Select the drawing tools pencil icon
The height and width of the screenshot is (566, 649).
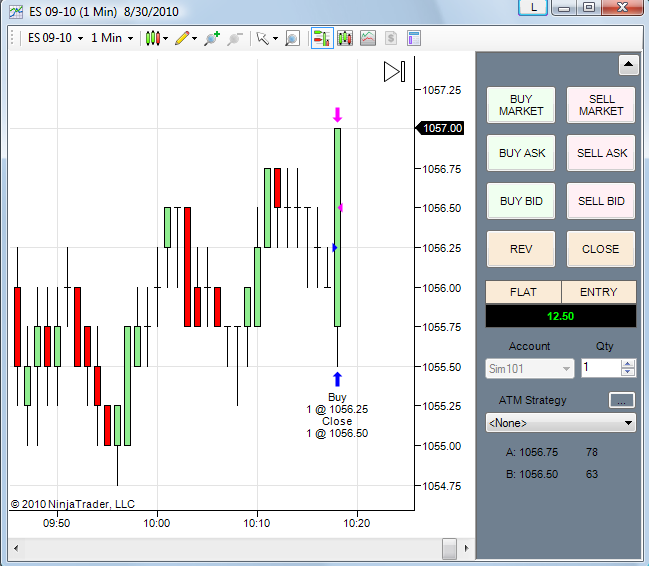182,39
